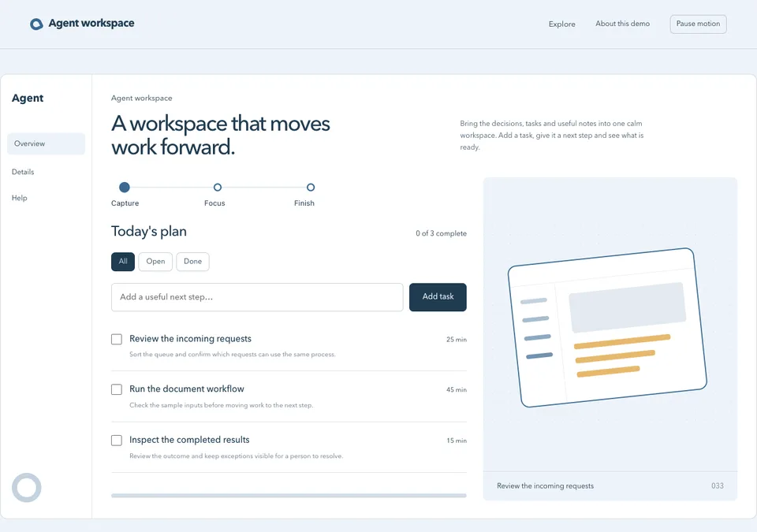Check the Inspect the completed results checkbox
Viewport: 757px width, 532px height.
(x=117, y=441)
